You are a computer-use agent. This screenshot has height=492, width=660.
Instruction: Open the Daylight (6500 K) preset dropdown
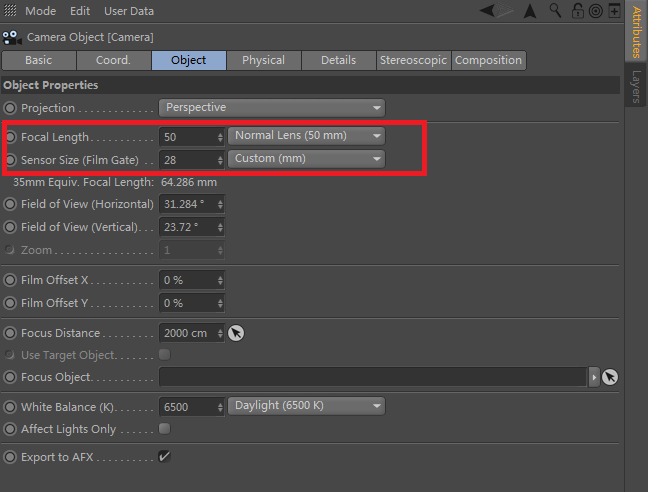pyautogui.click(x=306, y=406)
